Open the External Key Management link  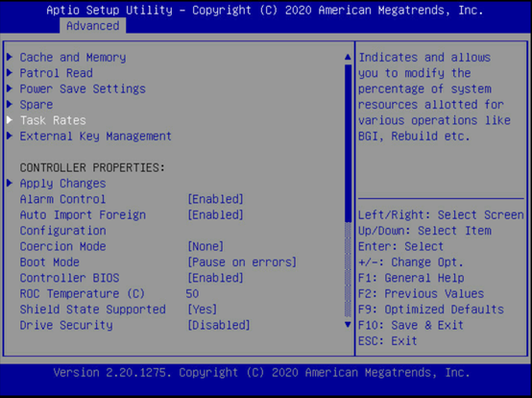[96, 137]
